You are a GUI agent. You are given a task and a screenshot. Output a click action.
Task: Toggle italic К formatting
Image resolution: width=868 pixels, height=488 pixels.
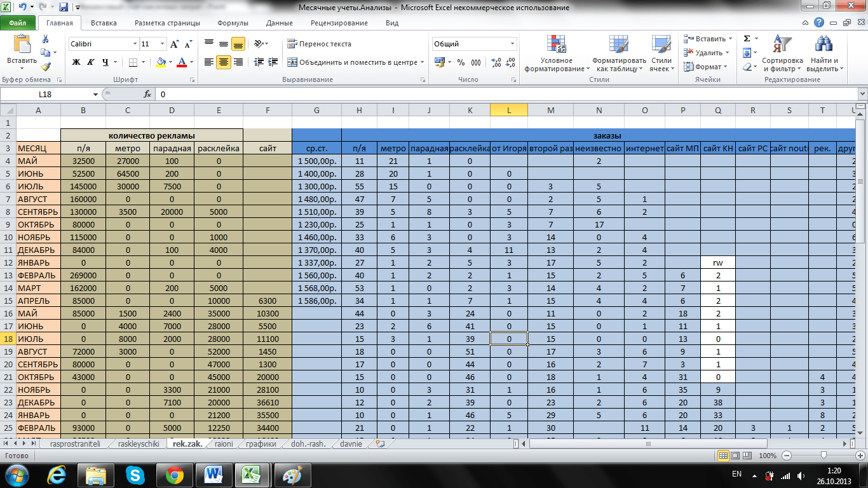click(91, 62)
